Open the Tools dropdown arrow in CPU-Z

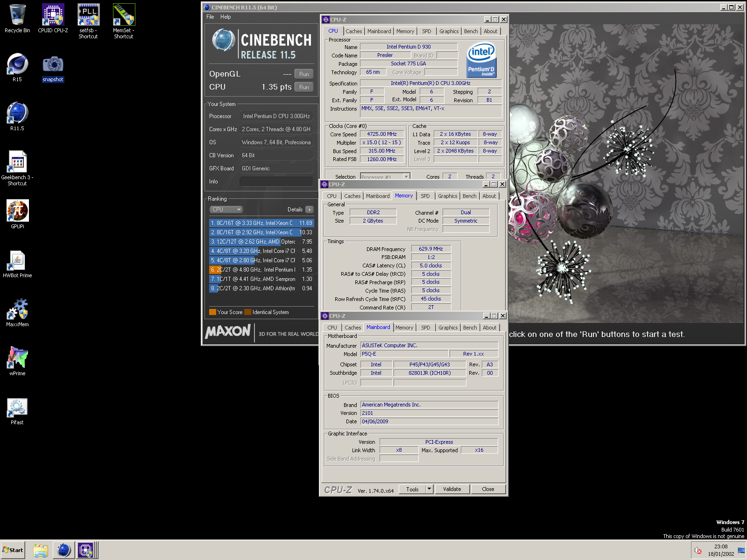(x=430, y=489)
